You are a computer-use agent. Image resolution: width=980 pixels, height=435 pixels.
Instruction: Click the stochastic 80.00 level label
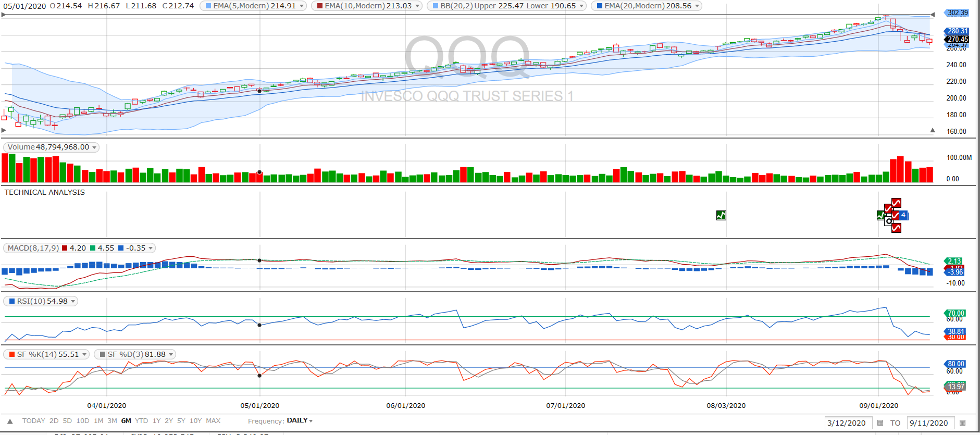(x=956, y=364)
